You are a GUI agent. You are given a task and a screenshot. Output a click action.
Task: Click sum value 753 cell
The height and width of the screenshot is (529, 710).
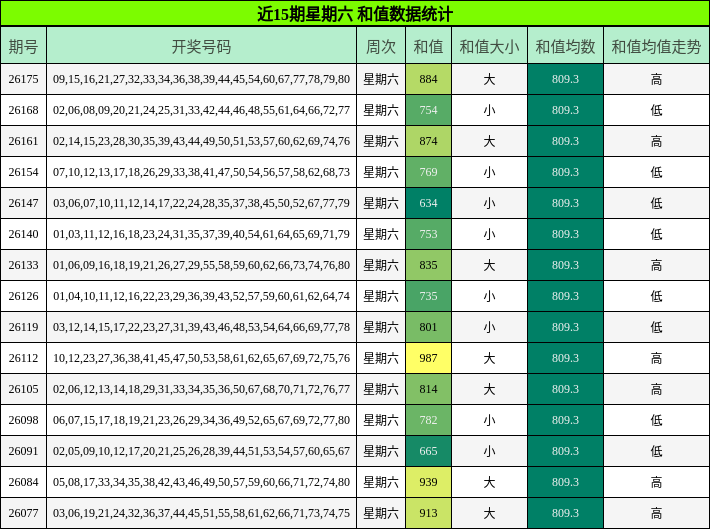click(x=428, y=234)
